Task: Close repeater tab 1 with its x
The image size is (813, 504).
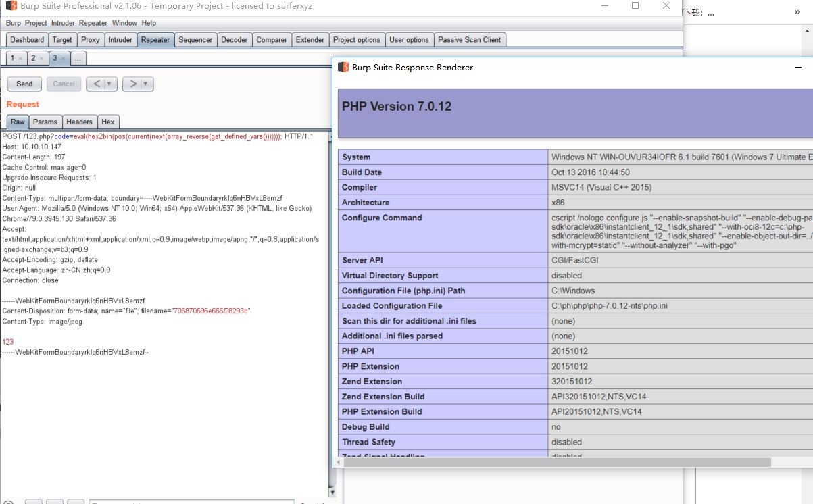Action: (x=20, y=59)
